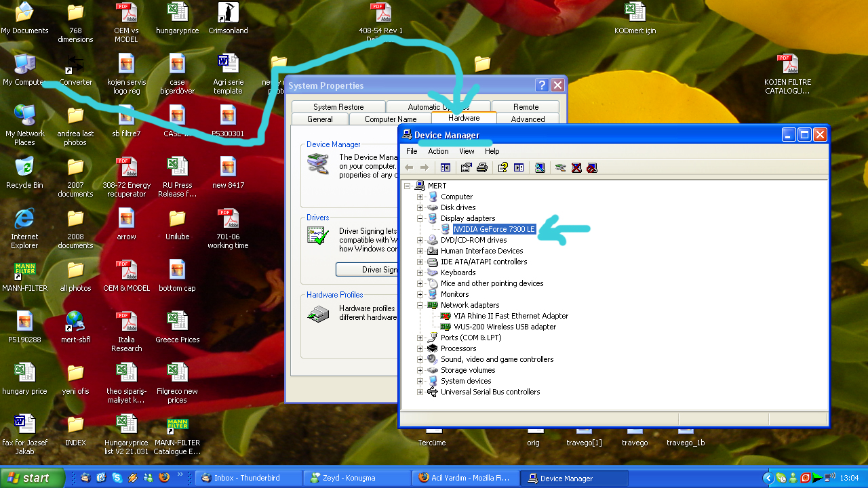Open the View menu in Device Manager
The image size is (868, 488).
click(x=467, y=151)
